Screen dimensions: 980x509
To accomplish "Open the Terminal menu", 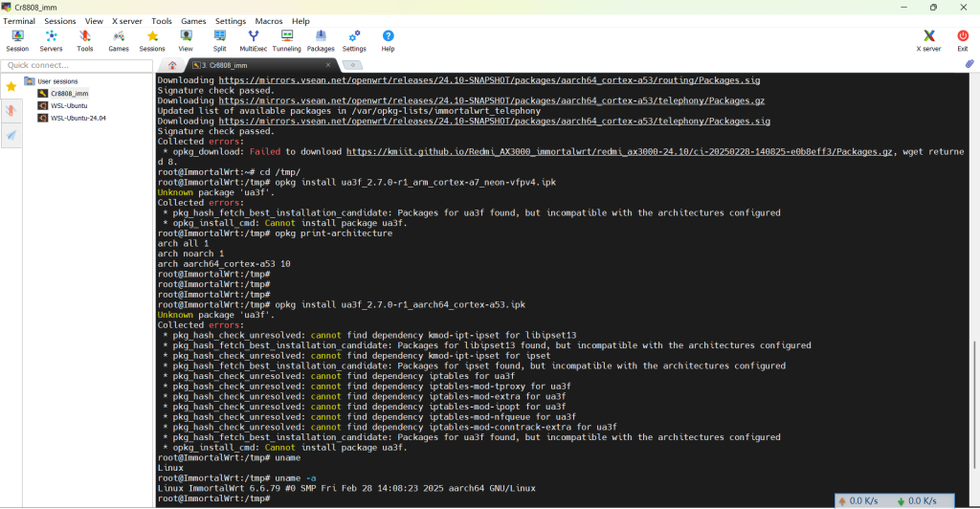I will coord(19,21).
